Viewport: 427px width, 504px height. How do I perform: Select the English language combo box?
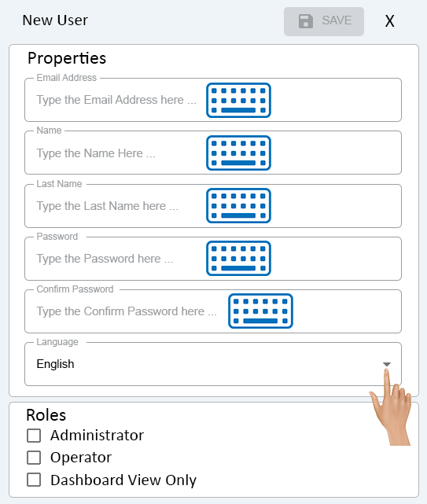point(213,364)
